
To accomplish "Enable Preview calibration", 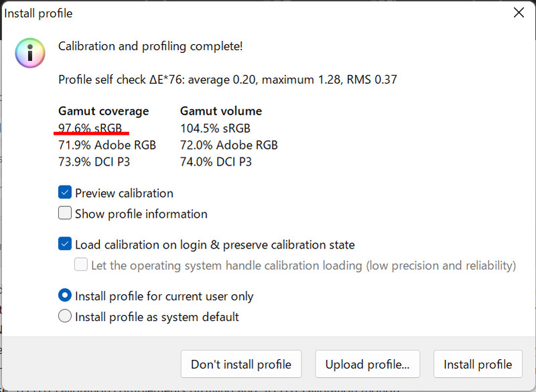I will [x=65, y=192].
